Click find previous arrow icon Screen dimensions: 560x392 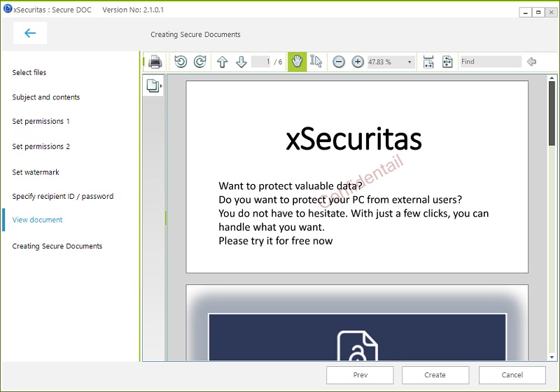point(531,62)
